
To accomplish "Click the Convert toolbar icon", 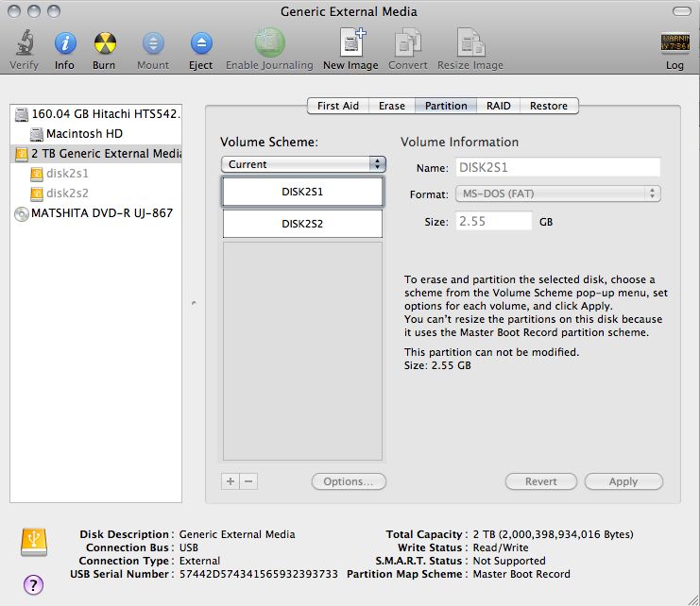I will [x=408, y=42].
